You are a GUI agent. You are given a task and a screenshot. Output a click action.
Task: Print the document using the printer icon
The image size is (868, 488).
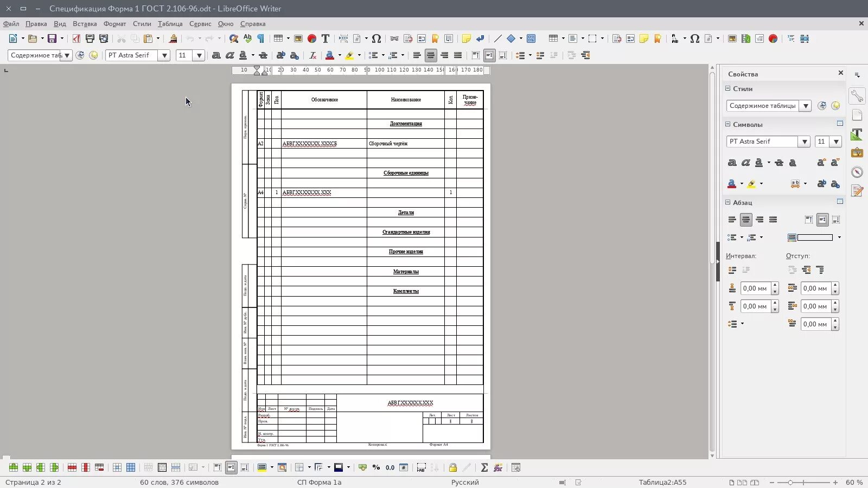[x=90, y=38]
